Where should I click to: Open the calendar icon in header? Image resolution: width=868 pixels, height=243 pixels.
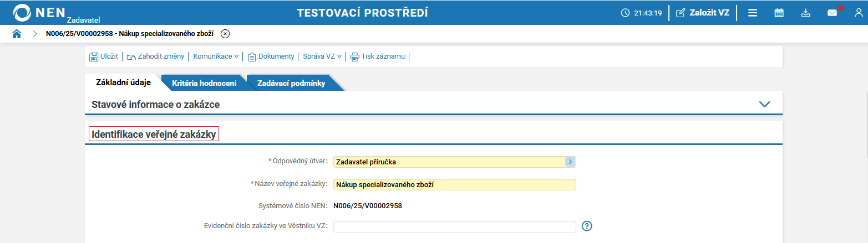(x=779, y=13)
